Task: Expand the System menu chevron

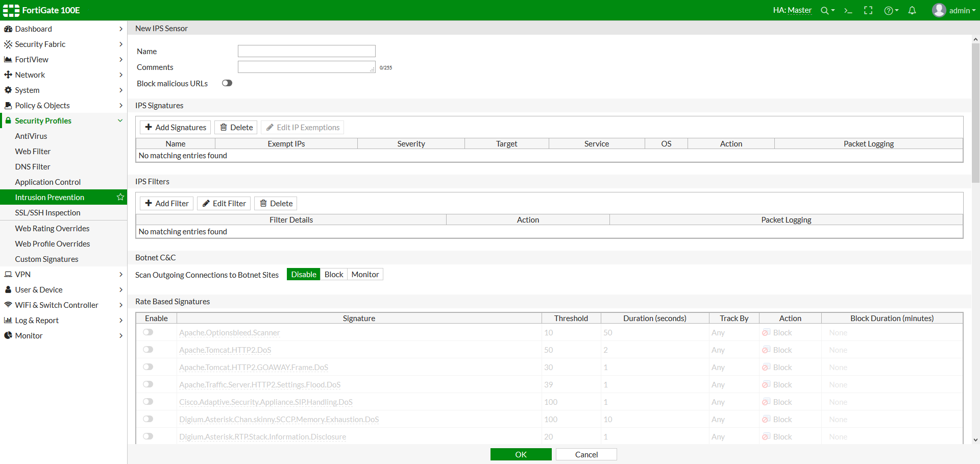Action: (x=121, y=90)
